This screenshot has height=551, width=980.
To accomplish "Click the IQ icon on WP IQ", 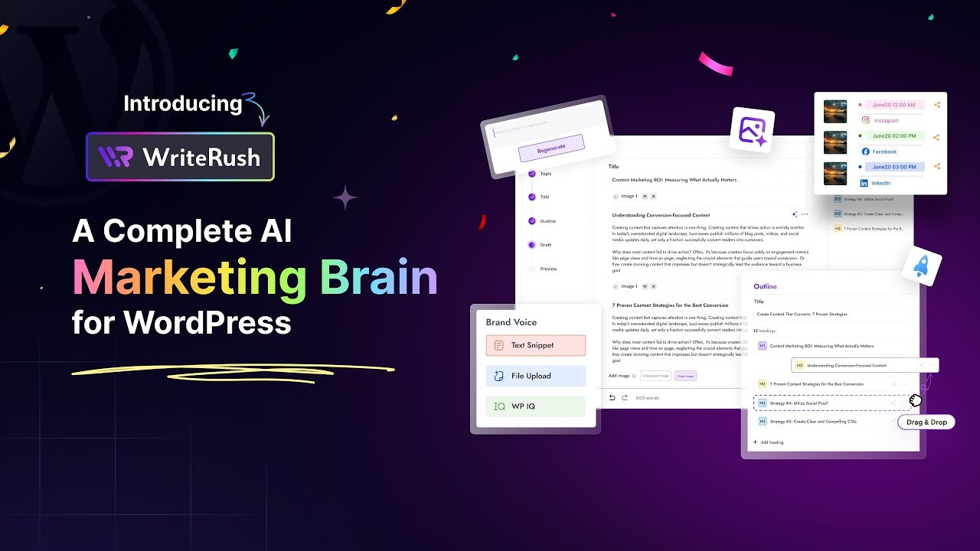I will (499, 406).
